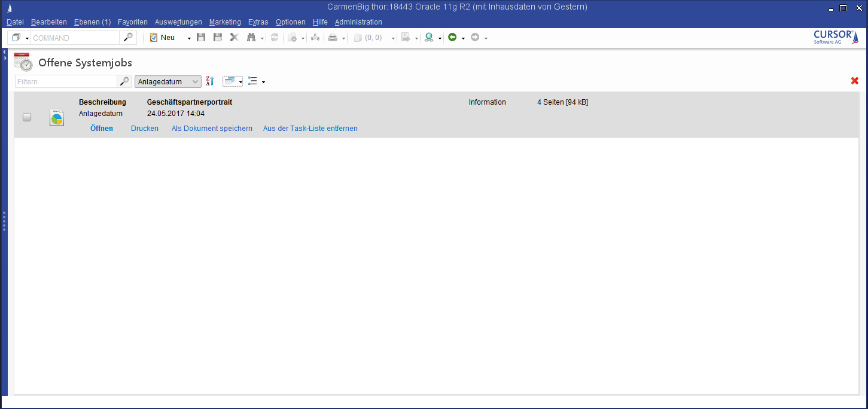Click the Geschäftspartnerportrait report document icon

pos(57,118)
